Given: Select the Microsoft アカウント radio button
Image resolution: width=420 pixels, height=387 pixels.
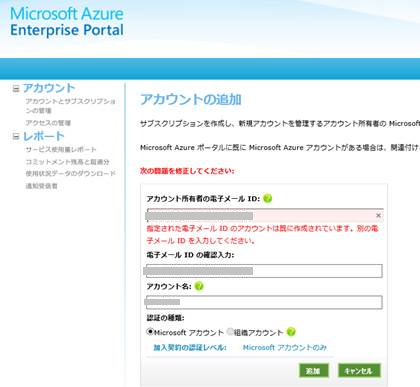Looking at the screenshot, I should [x=150, y=332].
